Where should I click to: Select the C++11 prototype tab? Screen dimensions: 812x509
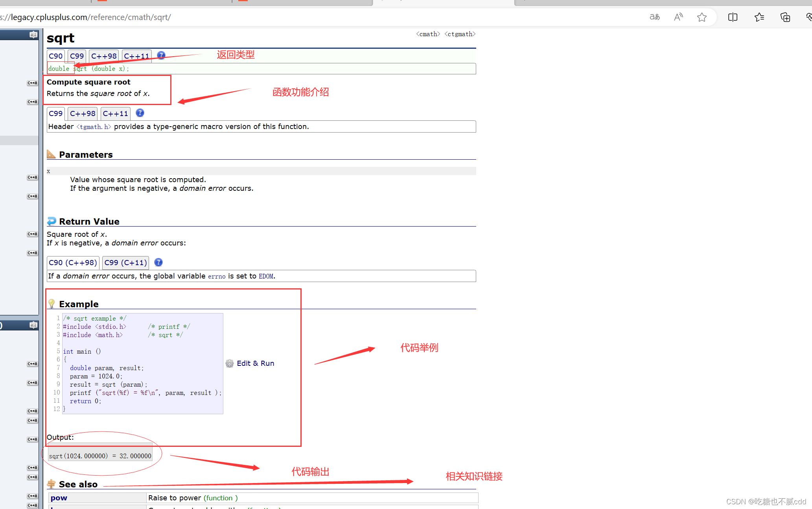(137, 56)
